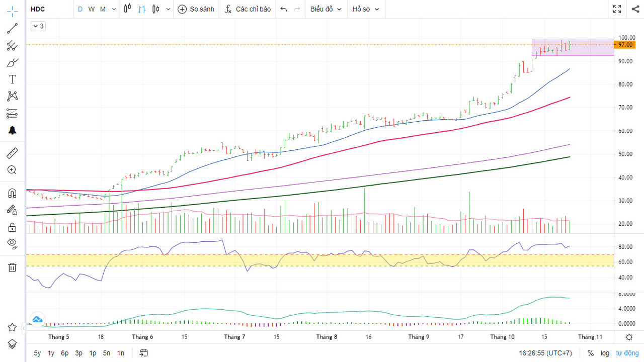Expand the time interval dropdown arrow
This screenshot has width=644, height=362.
click(114, 9)
